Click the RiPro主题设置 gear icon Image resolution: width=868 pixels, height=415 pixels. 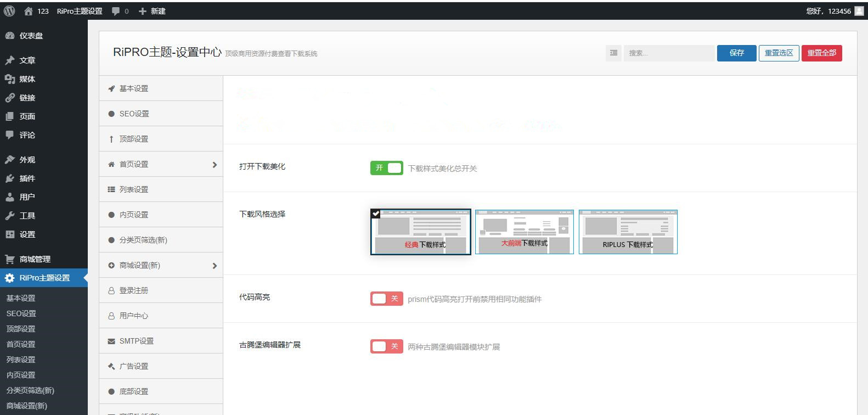(x=10, y=278)
